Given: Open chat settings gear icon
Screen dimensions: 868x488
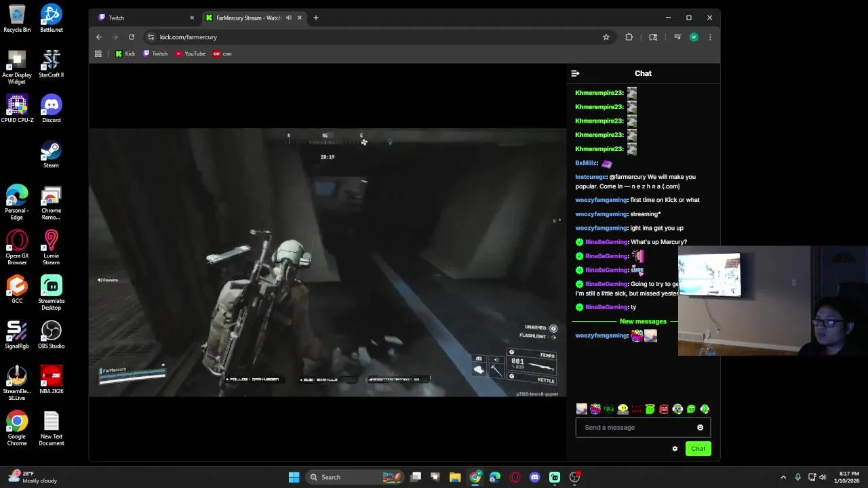Looking at the screenshot, I should click(x=675, y=449).
